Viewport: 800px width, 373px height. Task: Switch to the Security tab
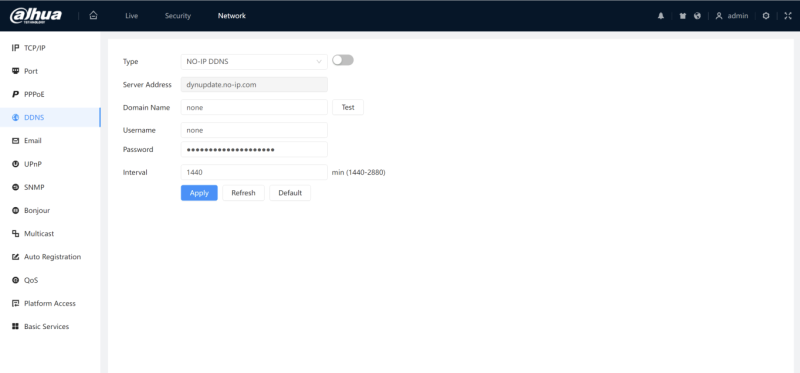178,16
